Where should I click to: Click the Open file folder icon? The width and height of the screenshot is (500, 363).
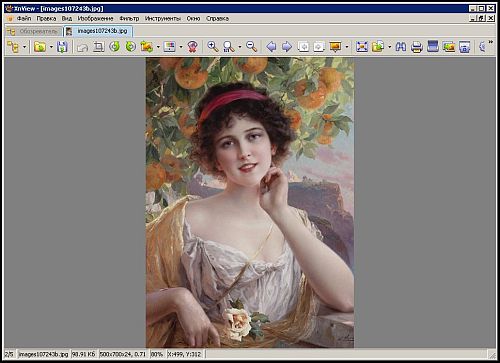pos(40,47)
